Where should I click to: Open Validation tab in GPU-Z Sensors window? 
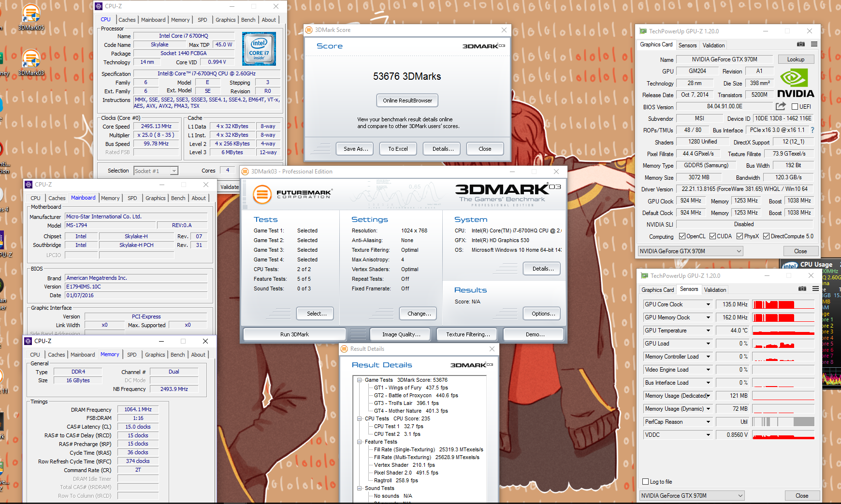click(715, 290)
